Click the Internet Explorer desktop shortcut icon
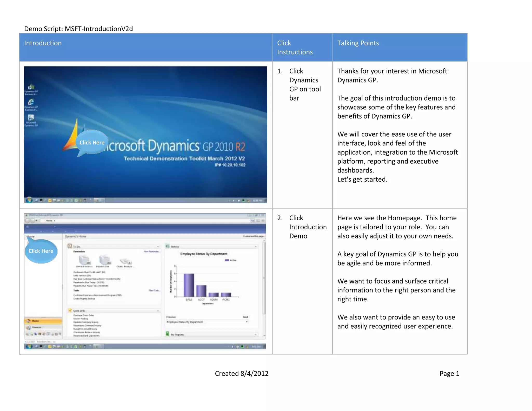The width and height of the screenshot is (532, 411). 31,102
